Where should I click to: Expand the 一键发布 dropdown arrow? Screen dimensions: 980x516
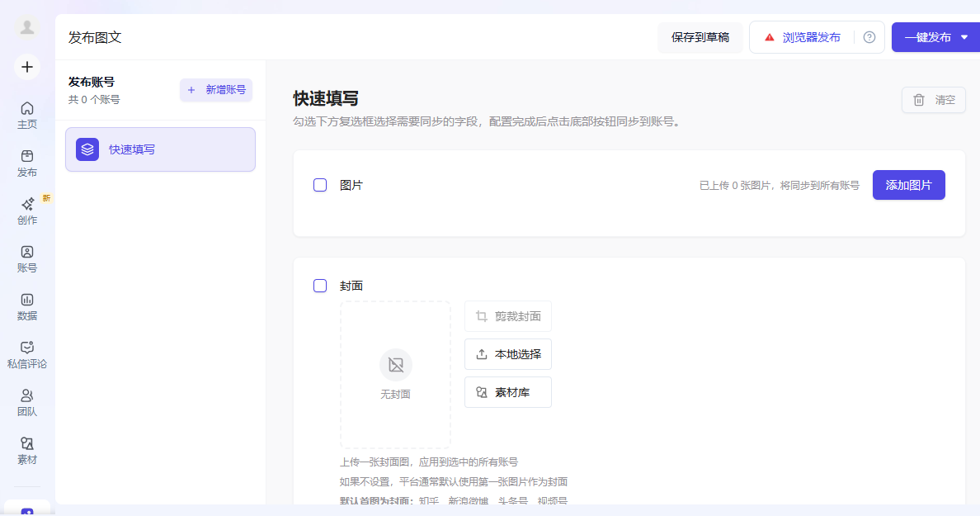(964, 37)
